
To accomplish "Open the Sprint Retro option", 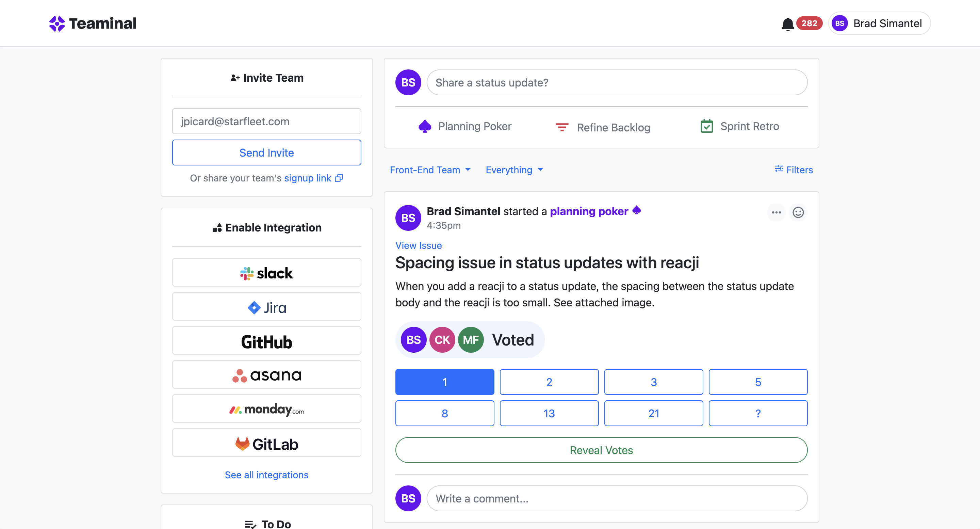I will click(x=739, y=126).
